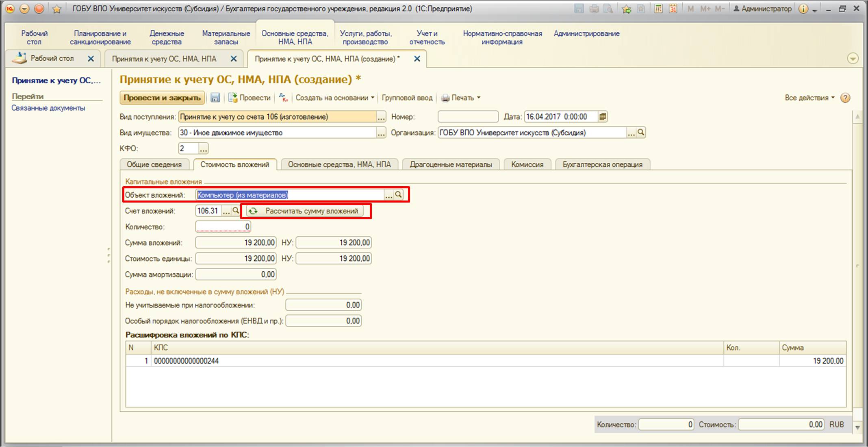The image size is (868, 447).
Task: Click the magnifier icon beside Счет вложений
Action: (x=235, y=211)
